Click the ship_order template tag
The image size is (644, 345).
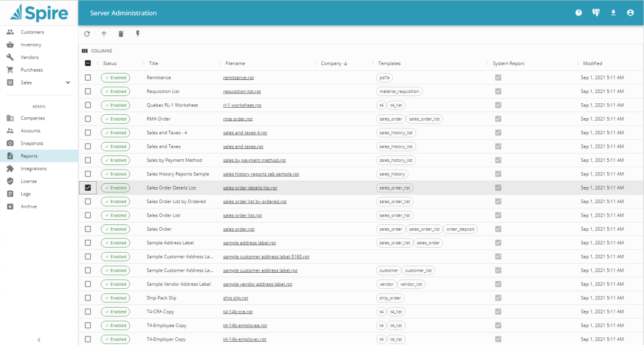390,298
